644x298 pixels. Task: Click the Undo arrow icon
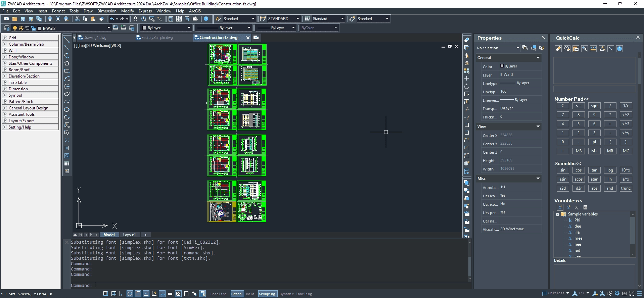(x=112, y=19)
